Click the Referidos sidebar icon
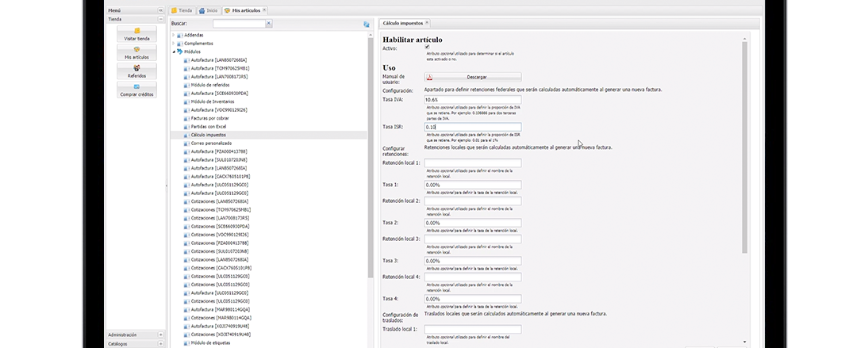Image resolution: width=868 pixels, height=348 pixels. pos(136,71)
